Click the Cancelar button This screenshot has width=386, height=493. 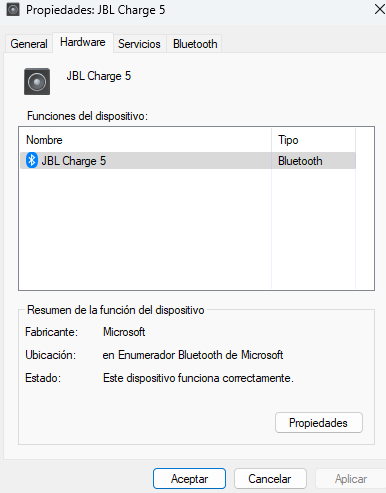coord(270,479)
